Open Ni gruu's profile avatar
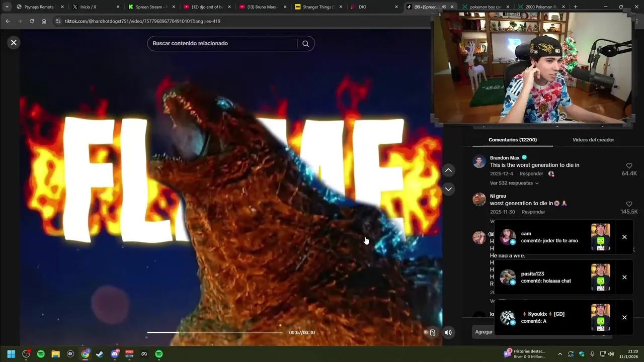This screenshot has width=644, height=362. pyautogui.click(x=479, y=200)
